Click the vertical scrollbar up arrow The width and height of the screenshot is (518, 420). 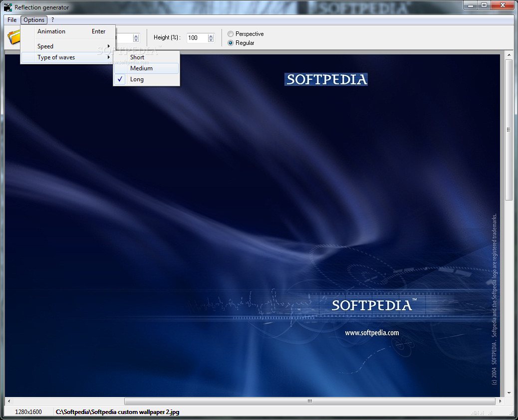tap(509, 55)
